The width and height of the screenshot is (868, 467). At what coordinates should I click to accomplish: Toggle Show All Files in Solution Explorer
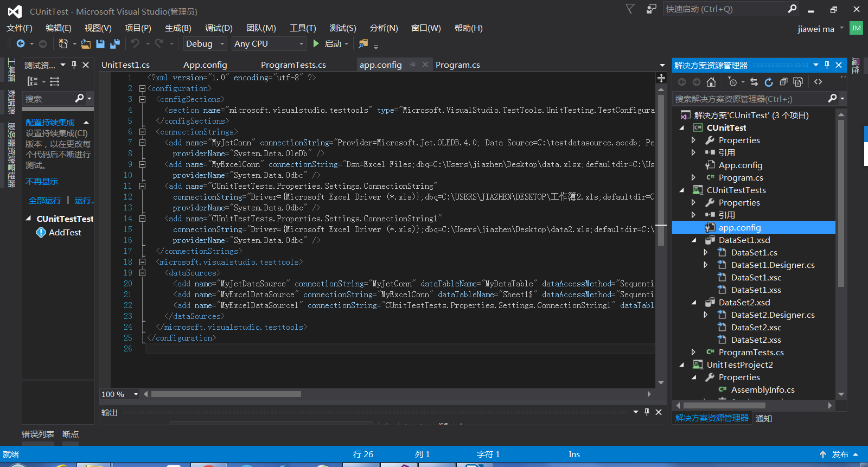click(798, 82)
